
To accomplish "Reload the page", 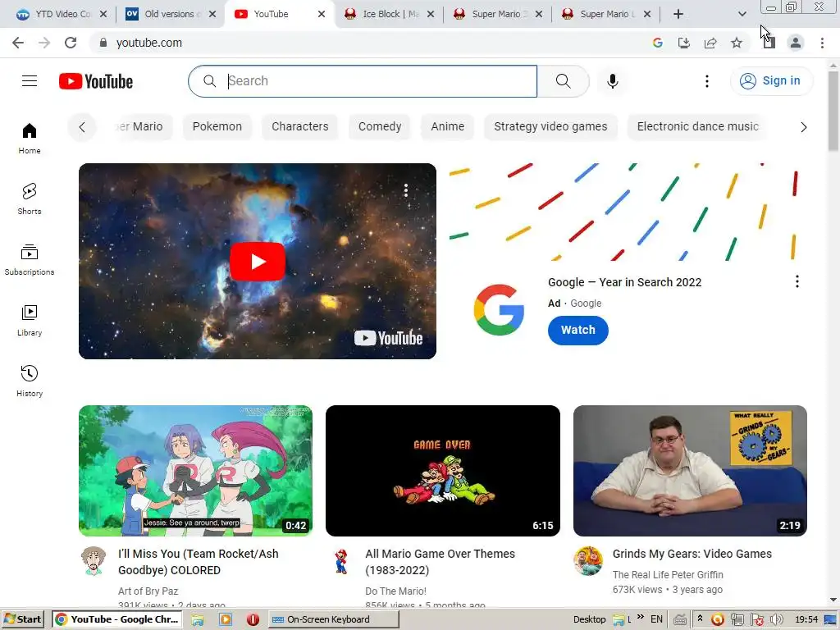I will (x=71, y=43).
